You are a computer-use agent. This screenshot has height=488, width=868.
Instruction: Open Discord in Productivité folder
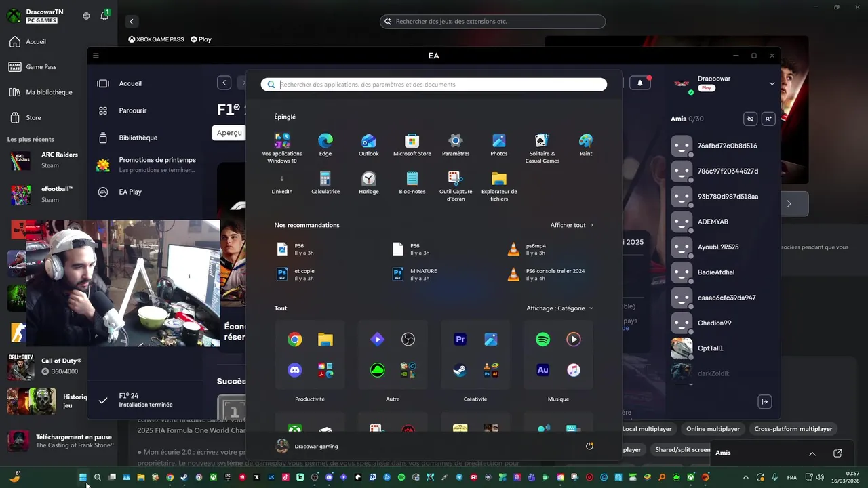(295, 370)
